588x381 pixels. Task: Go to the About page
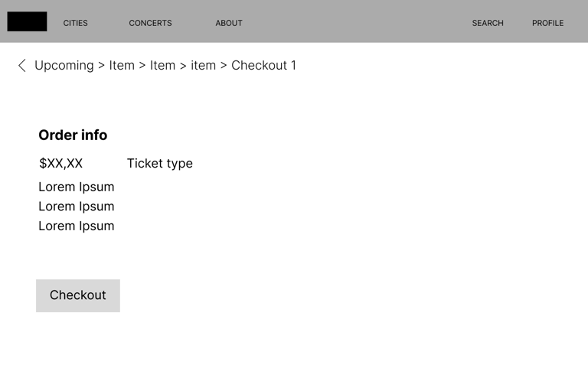(229, 23)
